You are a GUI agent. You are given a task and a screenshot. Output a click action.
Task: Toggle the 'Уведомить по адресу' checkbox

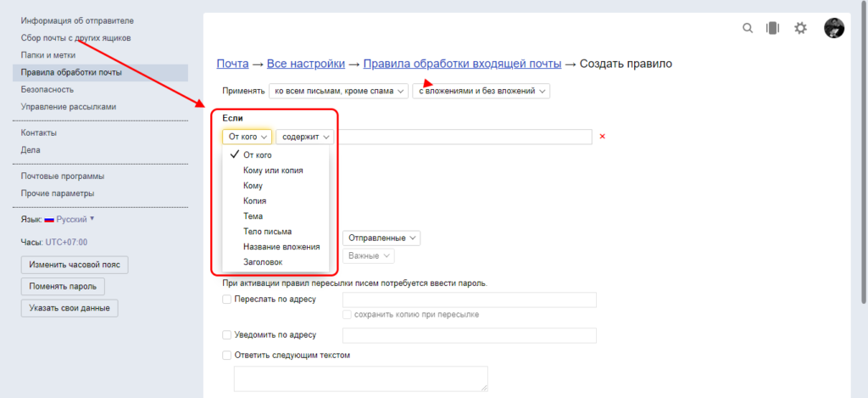coord(226,335)
